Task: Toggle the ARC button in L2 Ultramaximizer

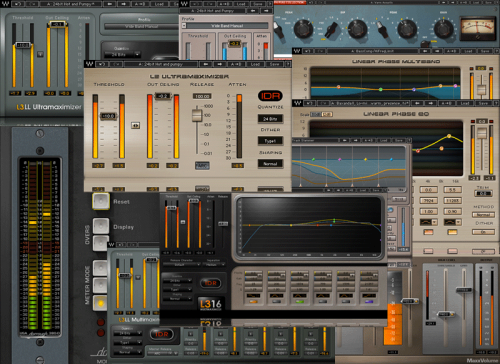Action: coord(202,165)
